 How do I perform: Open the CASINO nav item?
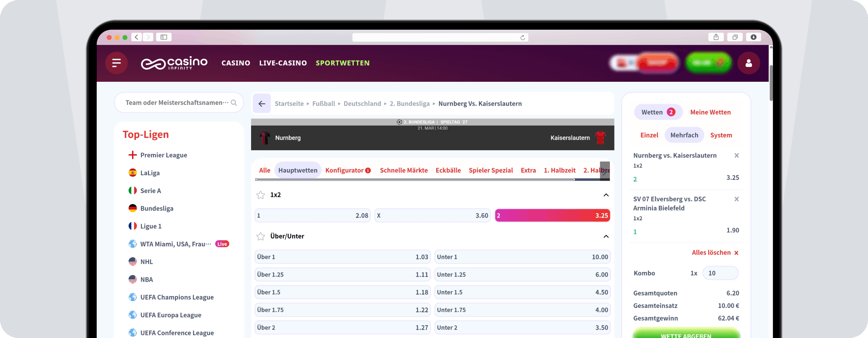pyautogui.click(x=236, y=63)
